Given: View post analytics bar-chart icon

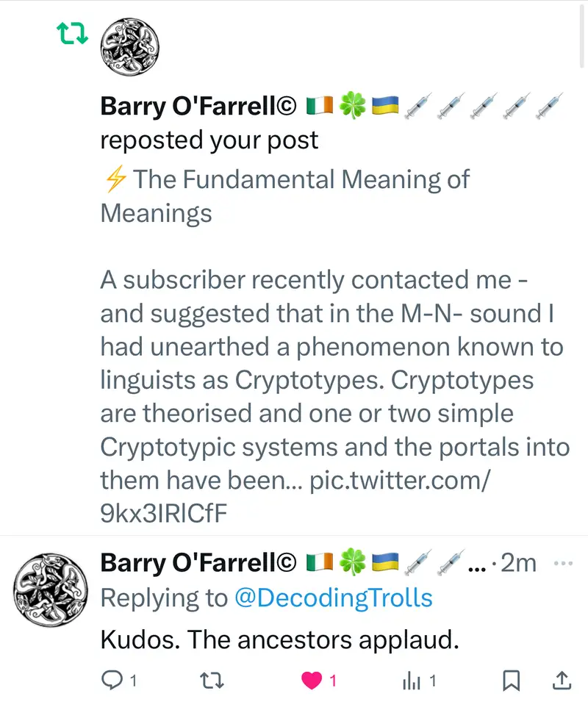Looking at the screenshot, I should point(412,681).
